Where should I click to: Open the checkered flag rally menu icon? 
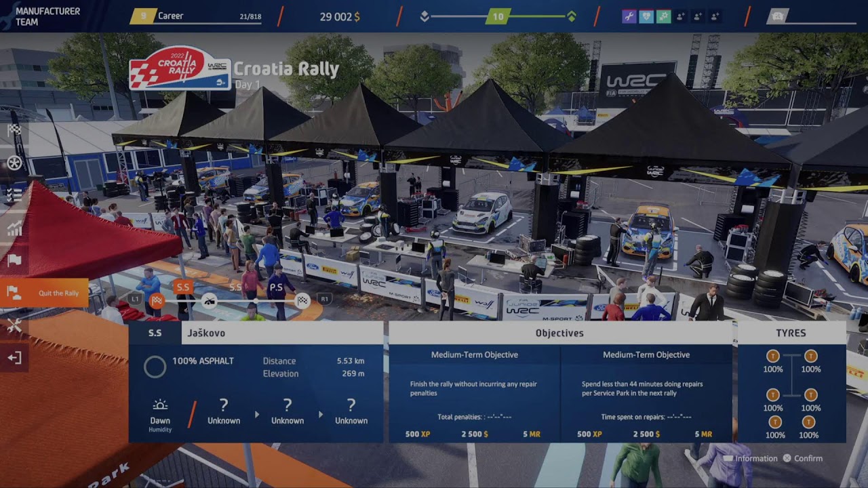tap(14, 130)
